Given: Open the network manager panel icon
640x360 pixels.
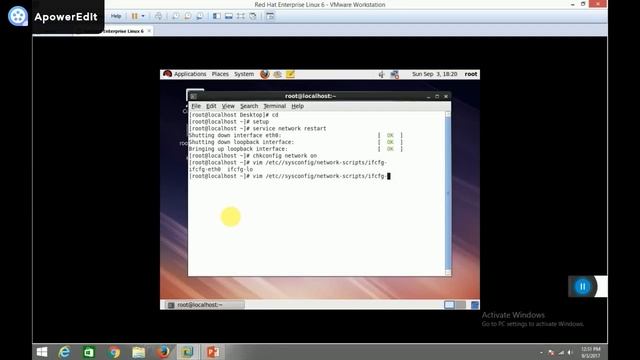Looking at the screenshot, I should 394,74.
